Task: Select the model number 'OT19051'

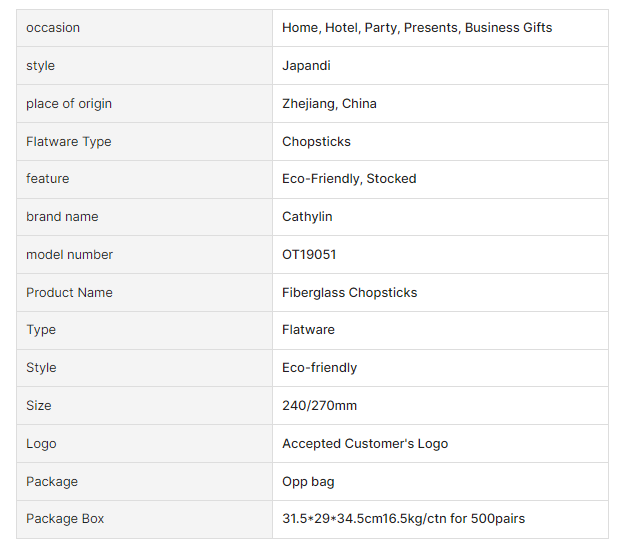Action: [309, 255]
